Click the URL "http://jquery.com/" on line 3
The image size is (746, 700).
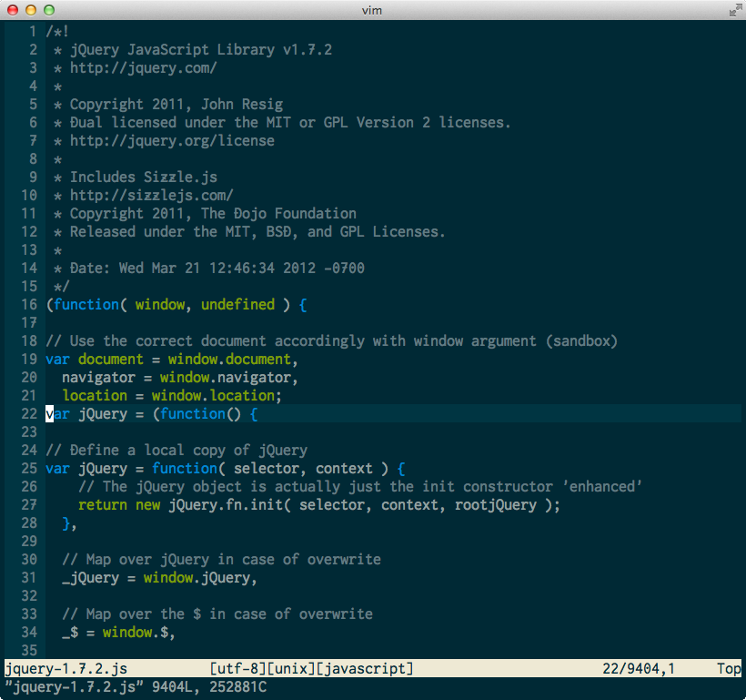click(x=144, y=67)
